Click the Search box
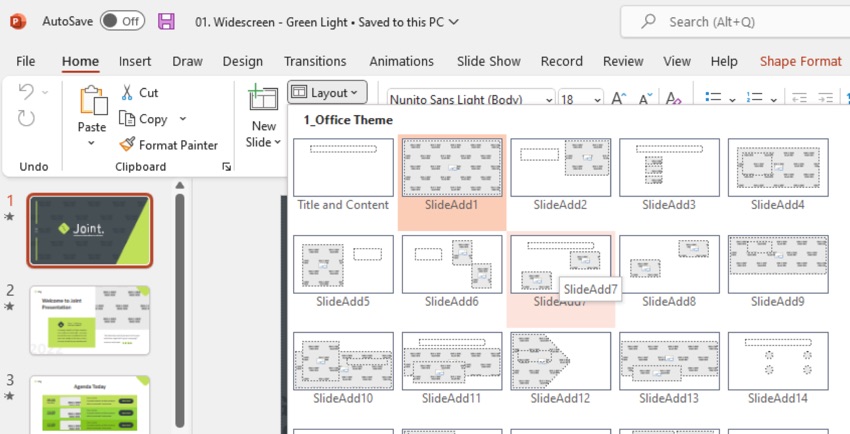 pyautogui.click(x=735, y=22)
